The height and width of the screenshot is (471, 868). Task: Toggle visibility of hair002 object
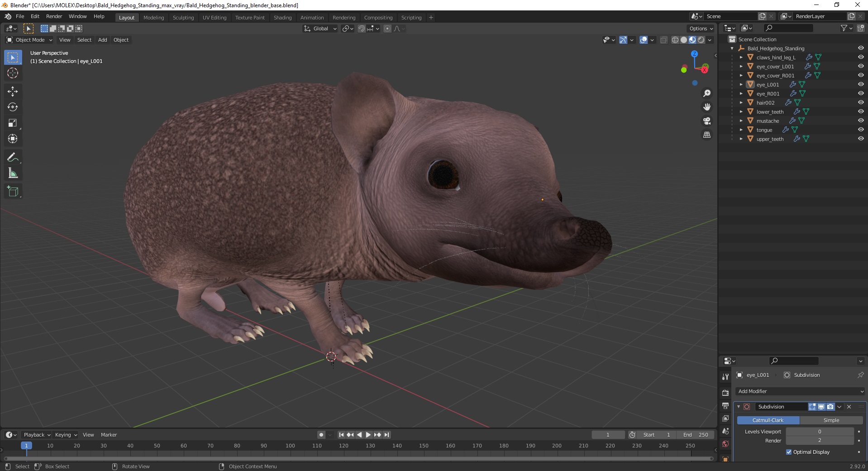coord(860,103)
